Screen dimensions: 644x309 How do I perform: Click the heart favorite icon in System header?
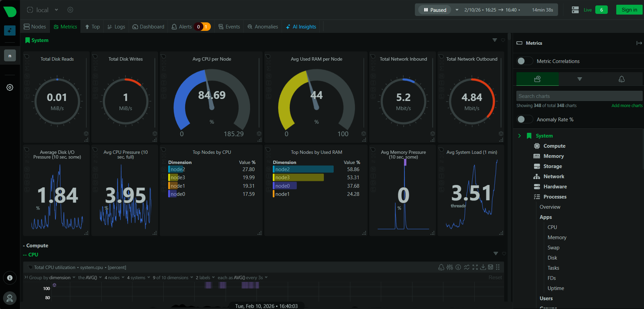tap(503, 40)
